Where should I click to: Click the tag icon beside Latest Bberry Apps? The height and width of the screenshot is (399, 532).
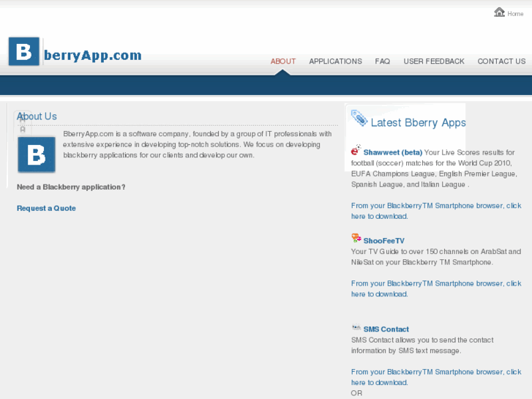tap(359, 118)
